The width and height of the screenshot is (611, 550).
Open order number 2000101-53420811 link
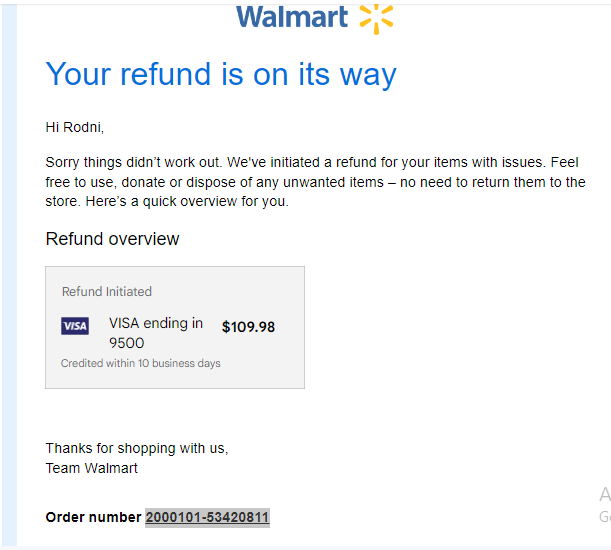[x=207, y=517]
